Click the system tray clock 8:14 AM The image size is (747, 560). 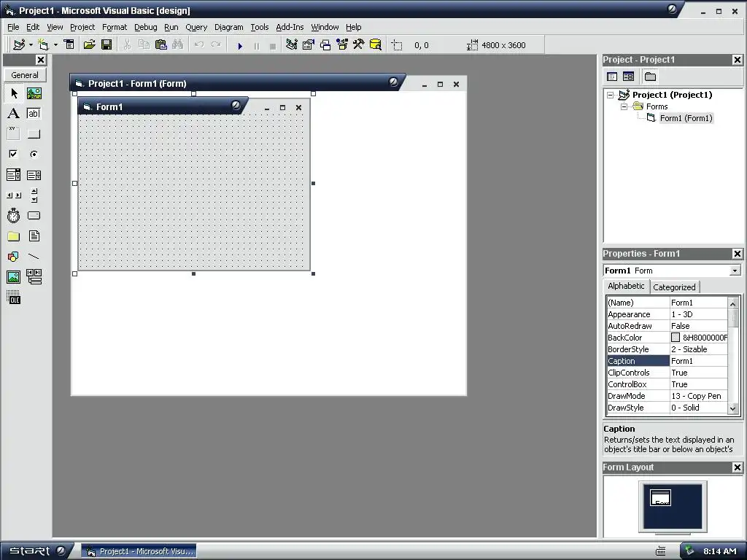[720, 551]
